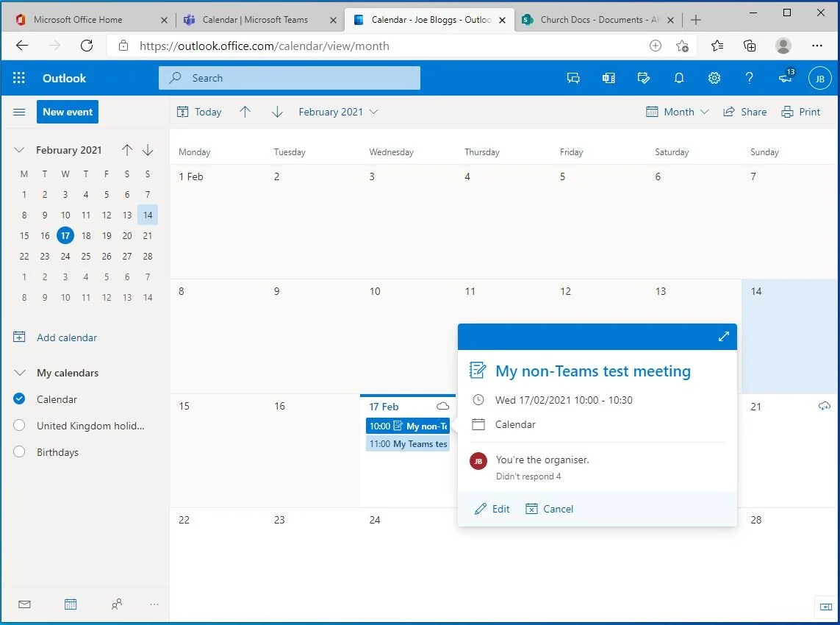Expand the meeting popup to full view

coord(724,337)
